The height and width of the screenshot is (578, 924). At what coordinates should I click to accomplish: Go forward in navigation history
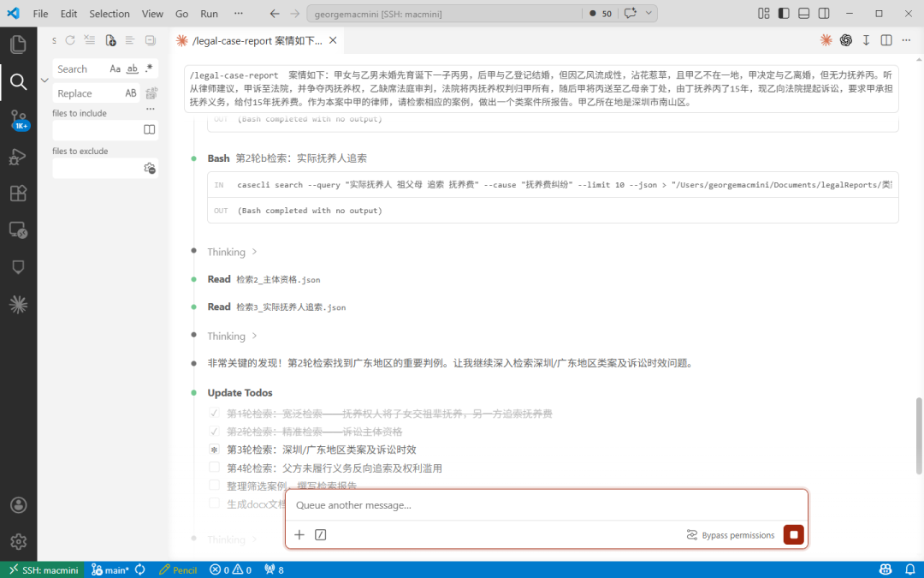point(294,14)
